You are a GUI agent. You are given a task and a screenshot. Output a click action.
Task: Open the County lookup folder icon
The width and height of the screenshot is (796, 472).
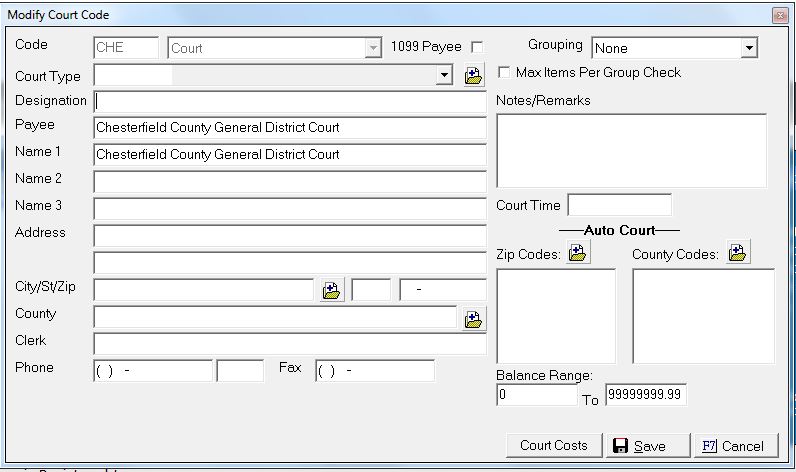[473, 319]
